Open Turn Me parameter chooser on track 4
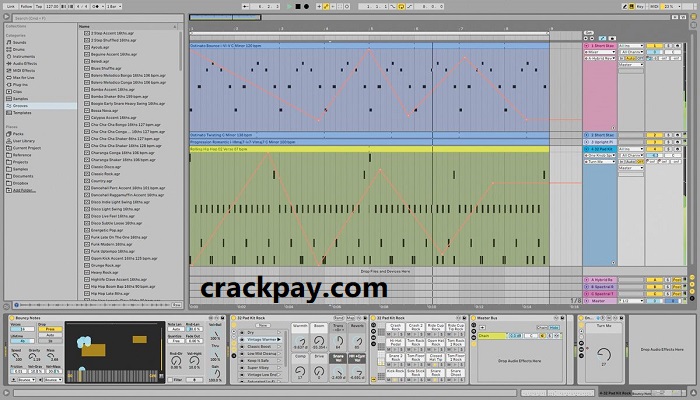Viewport: 700px width, 400px height. click(600, 162)
